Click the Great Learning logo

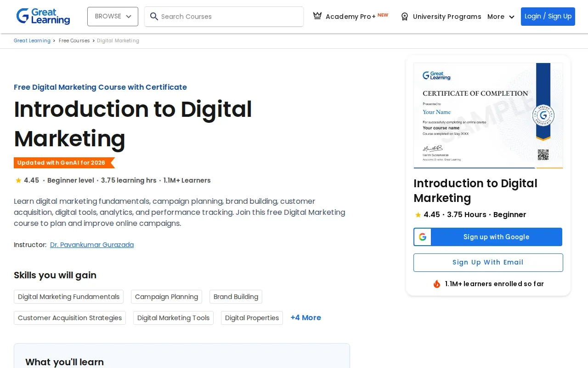coord(43,17)
